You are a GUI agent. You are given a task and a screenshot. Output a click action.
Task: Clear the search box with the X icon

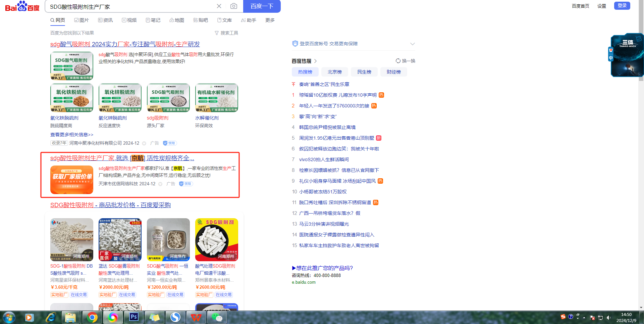click(219, 6)
